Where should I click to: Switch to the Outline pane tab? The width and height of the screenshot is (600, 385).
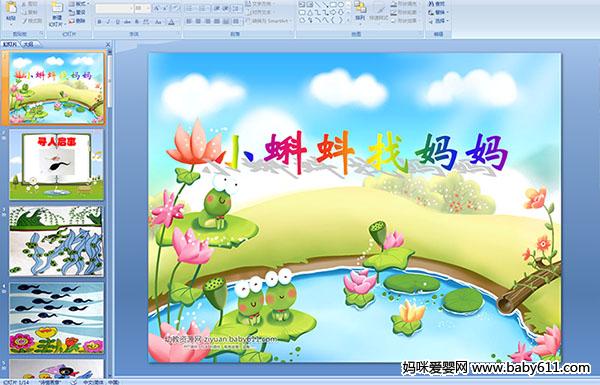(x=28, y=44)
